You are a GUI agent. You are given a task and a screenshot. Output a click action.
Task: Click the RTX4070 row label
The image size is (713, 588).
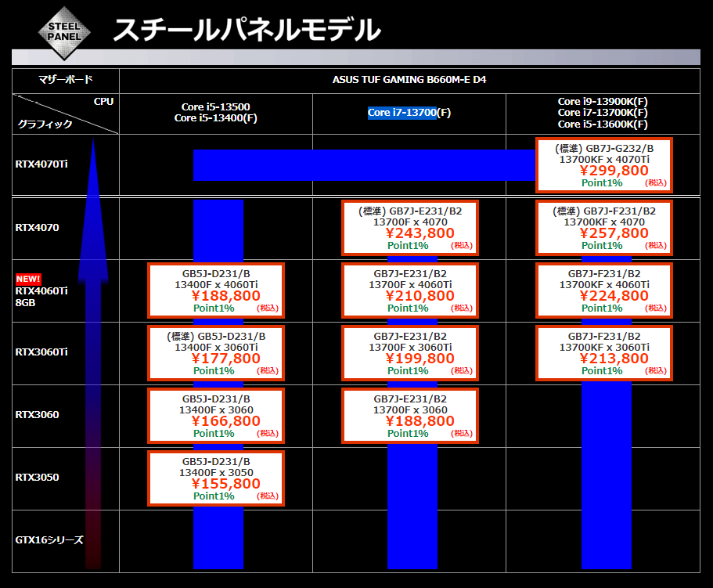click(x=37, y=227)
